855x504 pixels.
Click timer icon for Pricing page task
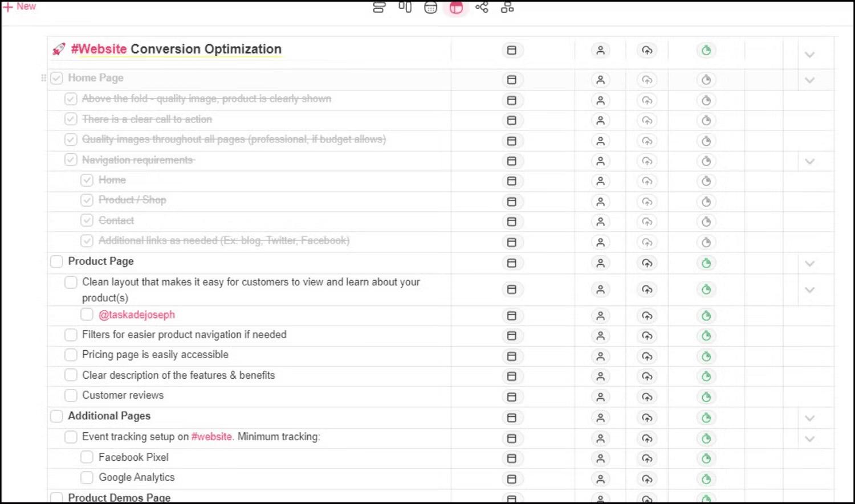[x=706, y=357]
